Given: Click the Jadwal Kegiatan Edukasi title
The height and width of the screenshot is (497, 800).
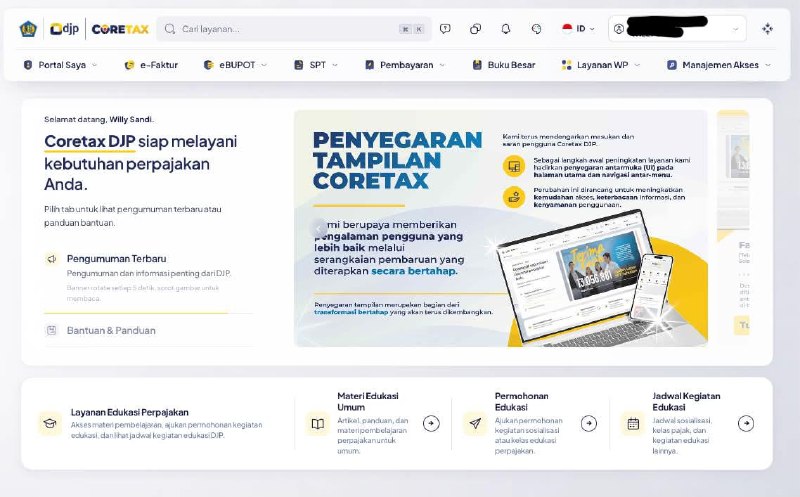Looking at the screenshot, I should [x=686, y=402].
